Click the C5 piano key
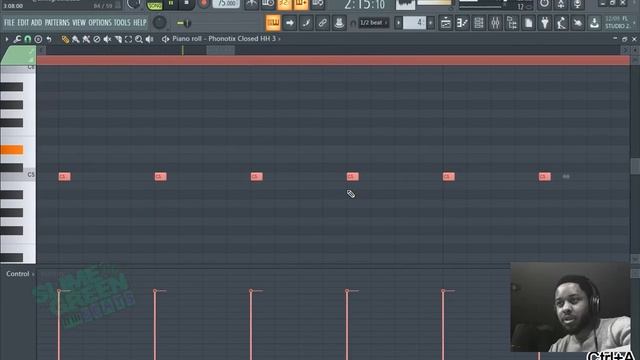 [x=18, y=176]
